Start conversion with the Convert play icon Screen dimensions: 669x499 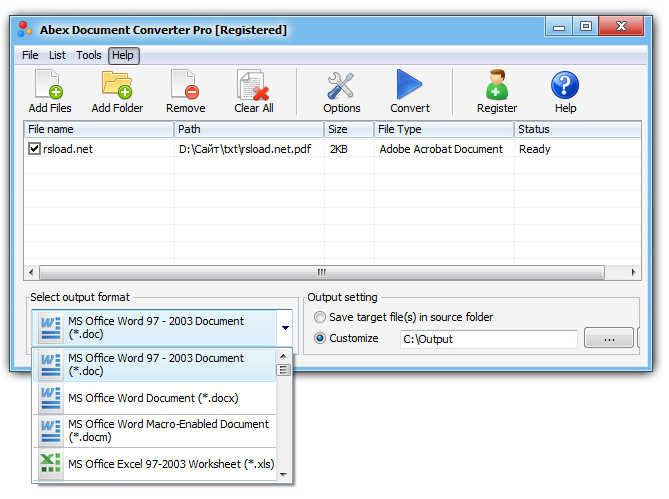(409, 84)
